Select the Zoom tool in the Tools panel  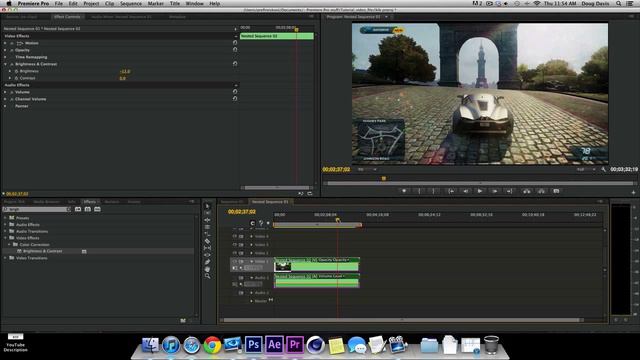click(207, 276)
